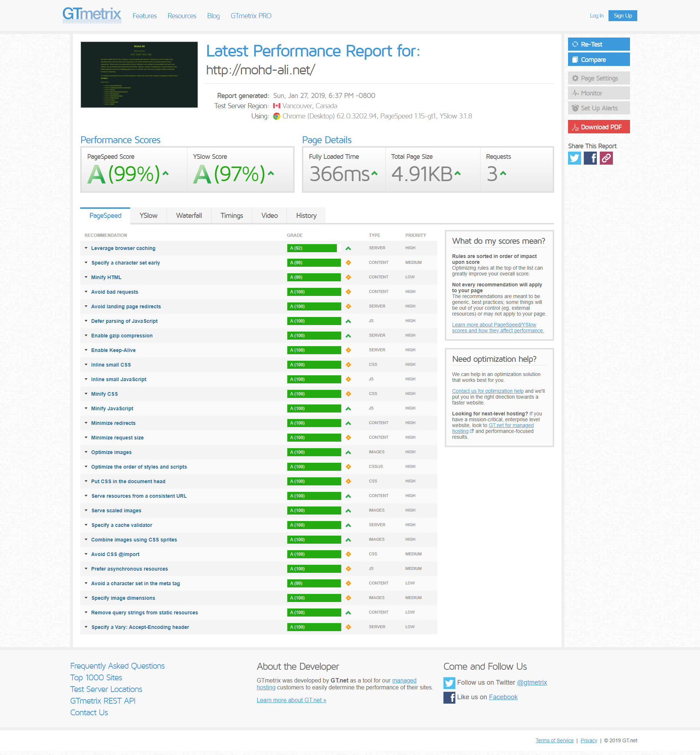Click the Compare button
The image size is (700, 755).
[x=599, y=59]
